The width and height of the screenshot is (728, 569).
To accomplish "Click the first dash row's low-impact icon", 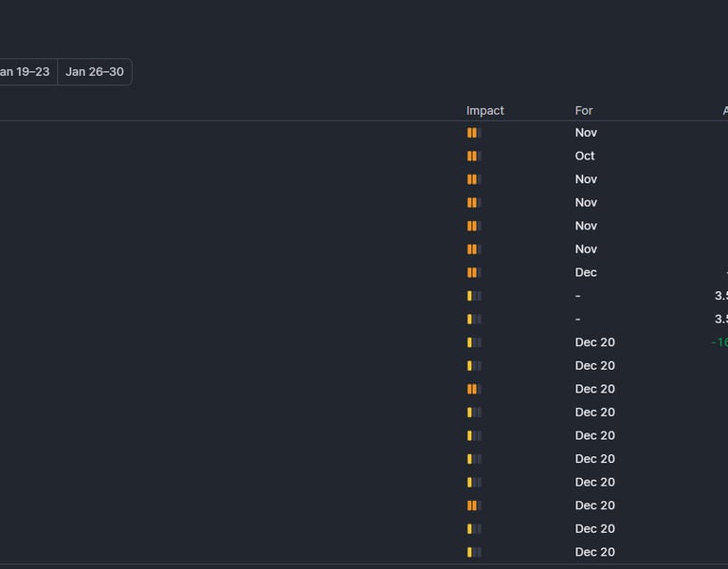I will coord(474,296).
